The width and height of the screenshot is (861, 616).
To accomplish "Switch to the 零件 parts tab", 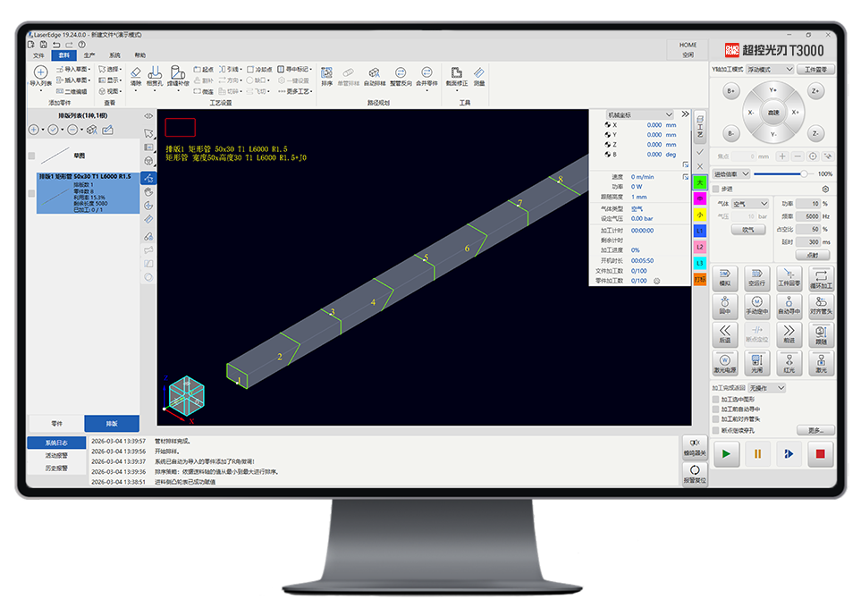I will [56, 424].
